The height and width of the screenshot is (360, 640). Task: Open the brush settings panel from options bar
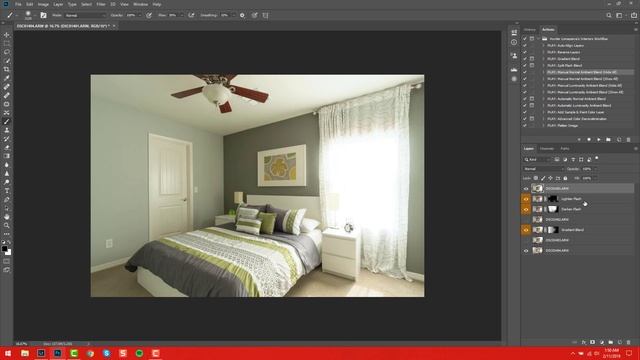point(43,15)
